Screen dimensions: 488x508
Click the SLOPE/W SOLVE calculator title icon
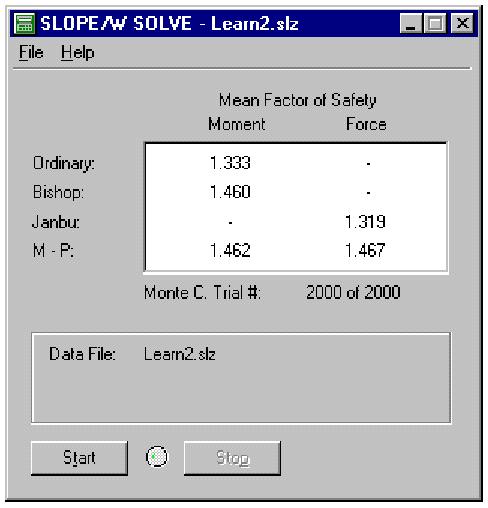coord(24,23)
